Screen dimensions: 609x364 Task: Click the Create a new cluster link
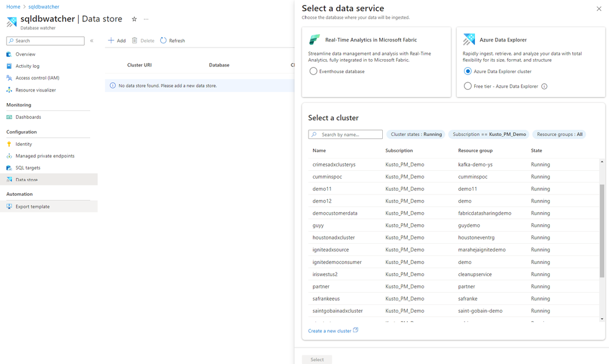(329, 330)
